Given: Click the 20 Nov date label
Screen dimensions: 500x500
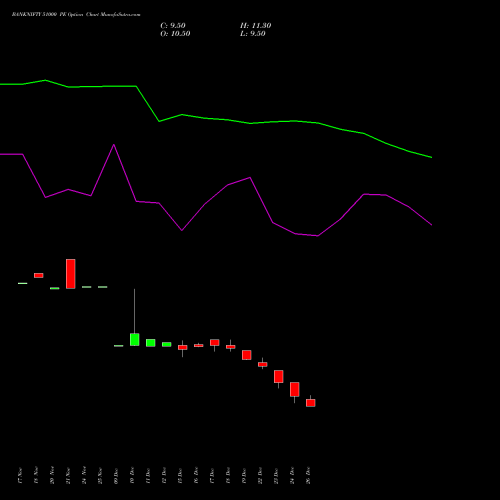Looking at the screenshot, I should point(52,475).
